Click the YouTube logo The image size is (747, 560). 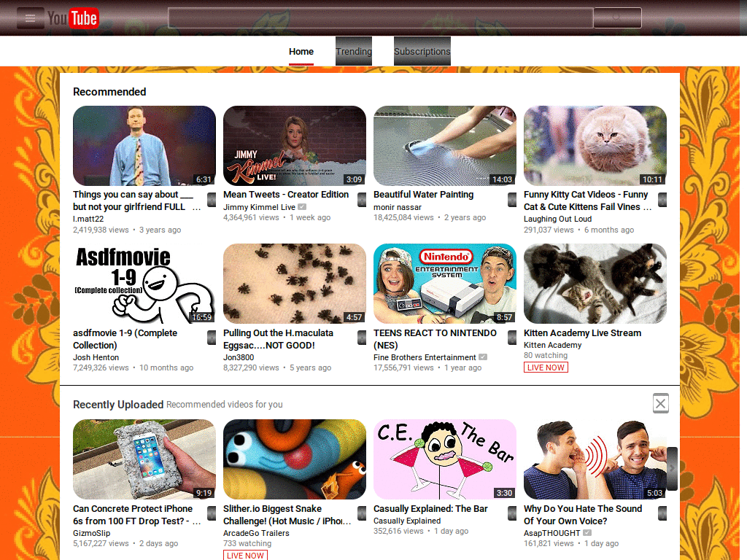pos(73,18)
